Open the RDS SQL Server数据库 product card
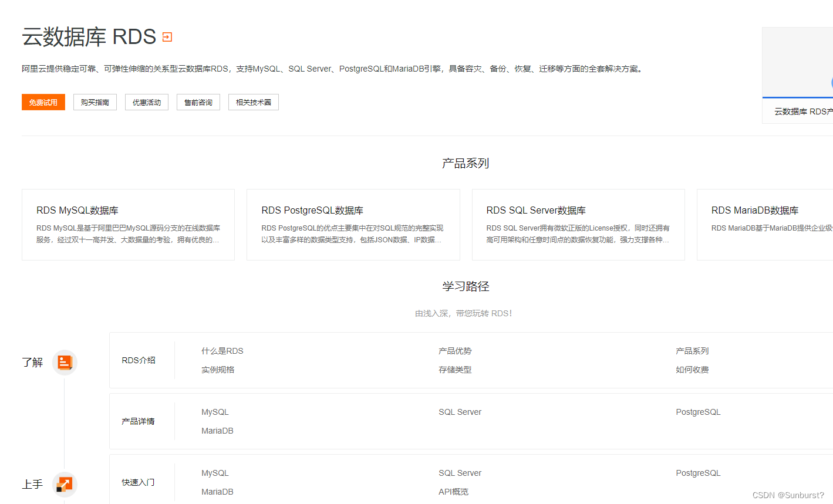The width and height of the screenshot is (833, 504). click(578, 225)
